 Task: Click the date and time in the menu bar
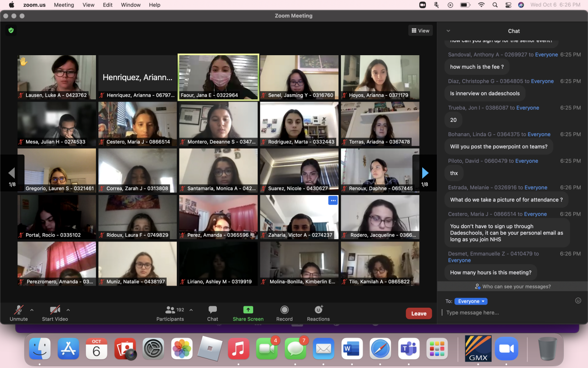[555, 5]
